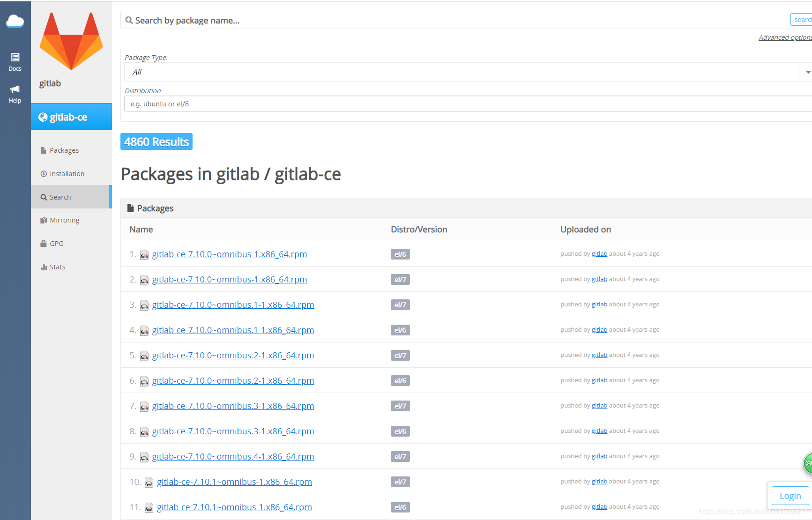Image resolution: width=812 pixels, height=520 pixels.
Task: Click the globe icon next to gitlab-ce
Action: click(43, 117)
